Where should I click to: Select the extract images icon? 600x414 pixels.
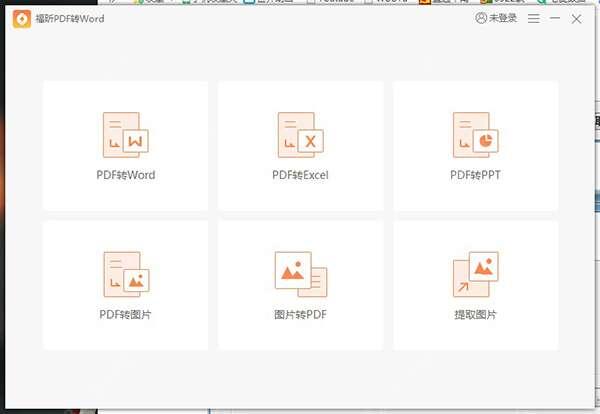tap(475, 272)
